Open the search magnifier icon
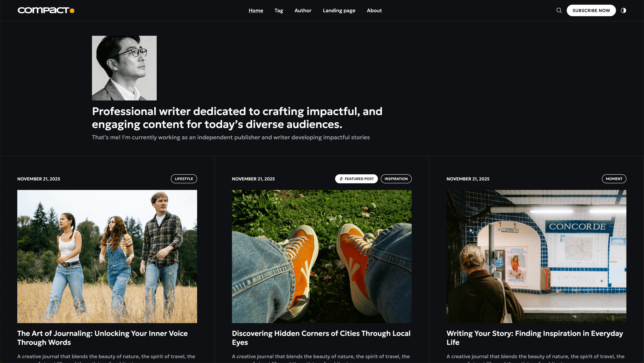 [559, 10]
